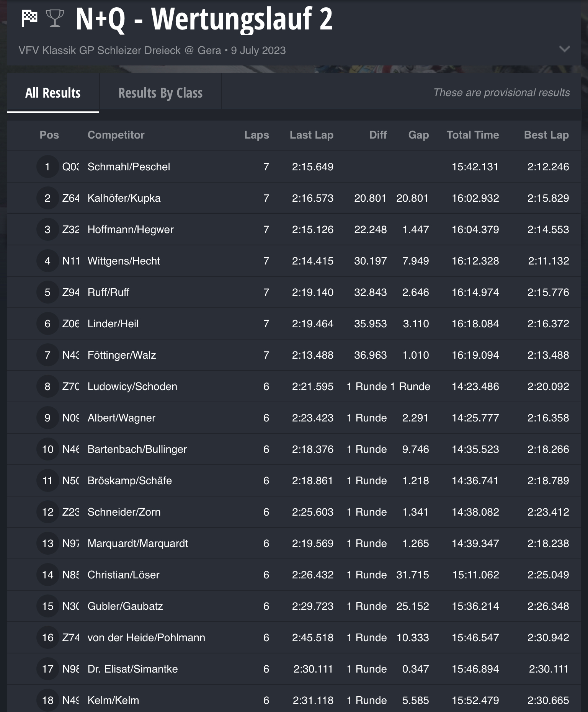Open competitor Kalhöfer/Kupka row
This screenshot has width=588, height=712.
pyautogui.click(x=124, y=198)
